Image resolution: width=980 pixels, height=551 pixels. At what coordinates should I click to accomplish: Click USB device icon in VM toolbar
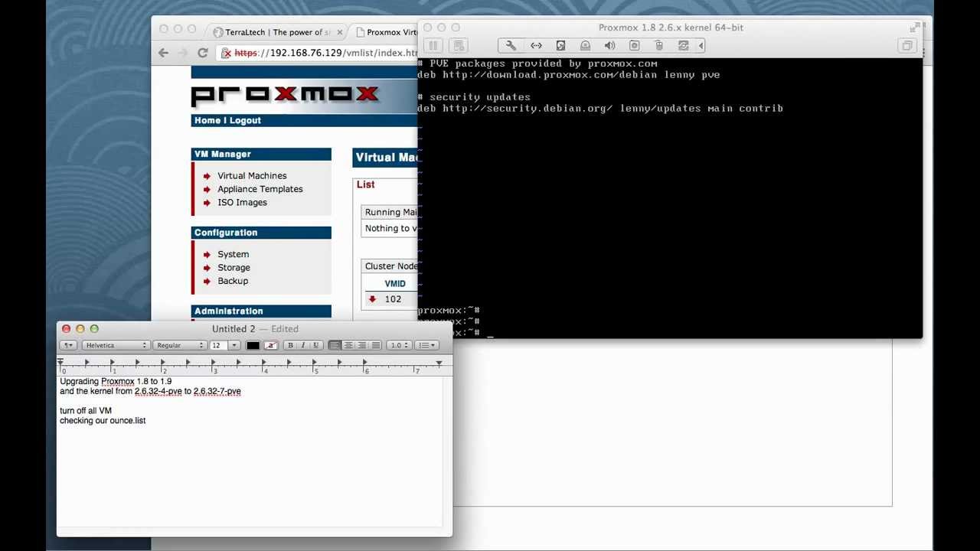coord(658,46)
